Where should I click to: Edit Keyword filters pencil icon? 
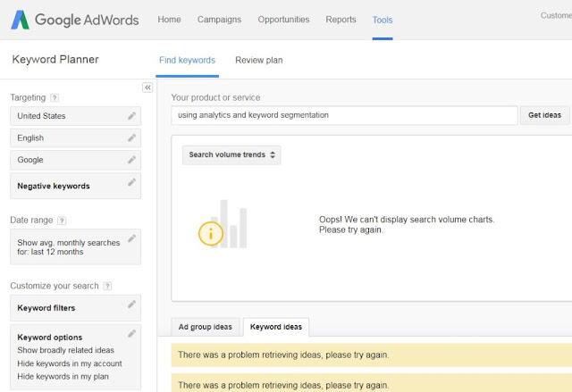click(131, 304)
